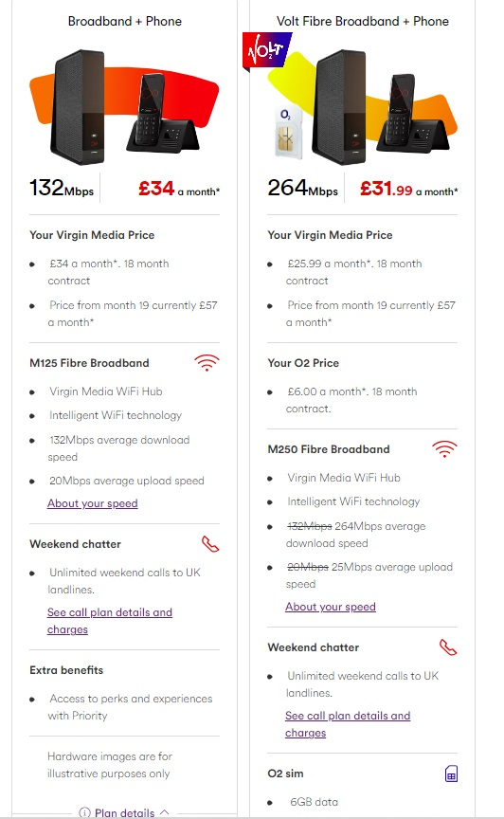Collapse Plan details using the chevron arrow
504x819 pixels.
coord(165,812)
